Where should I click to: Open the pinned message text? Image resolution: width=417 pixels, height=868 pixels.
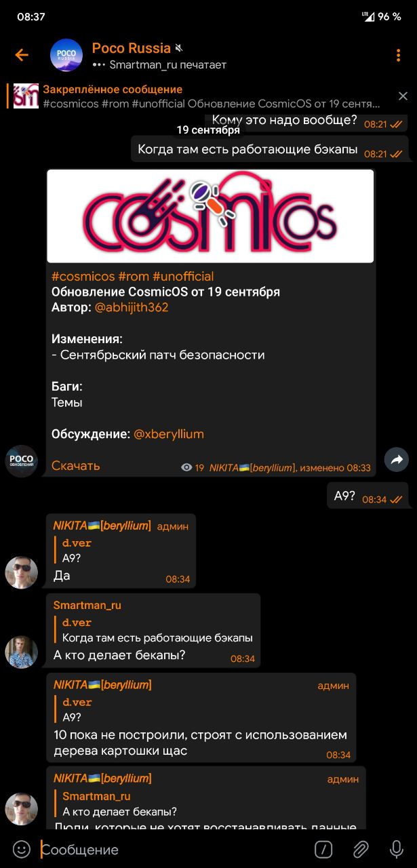tap(212, 97)
